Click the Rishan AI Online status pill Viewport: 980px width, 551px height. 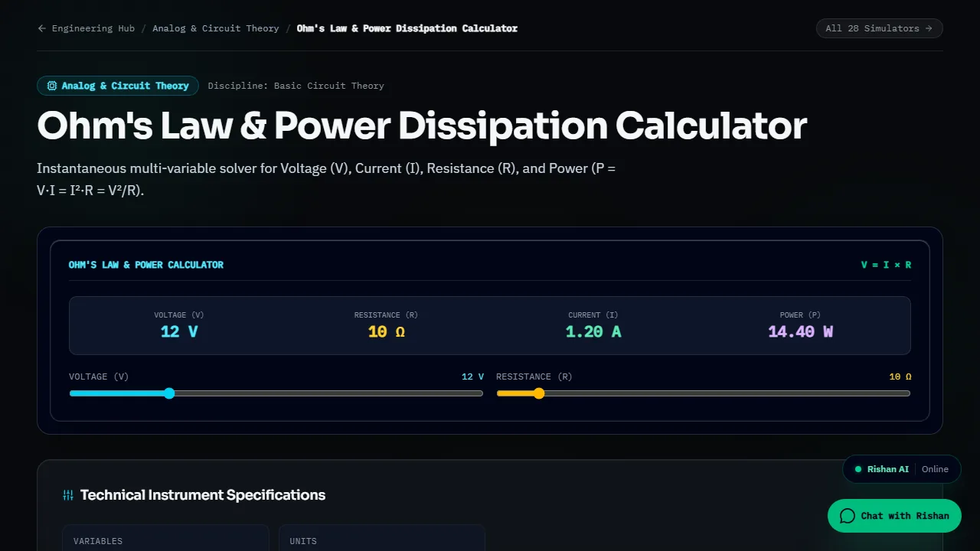[902, 469]
